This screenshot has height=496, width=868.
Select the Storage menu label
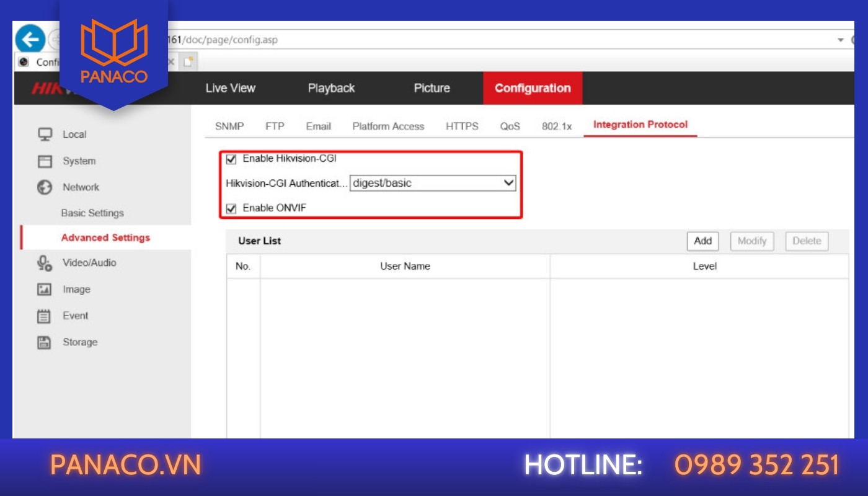(x=80, y=342)
